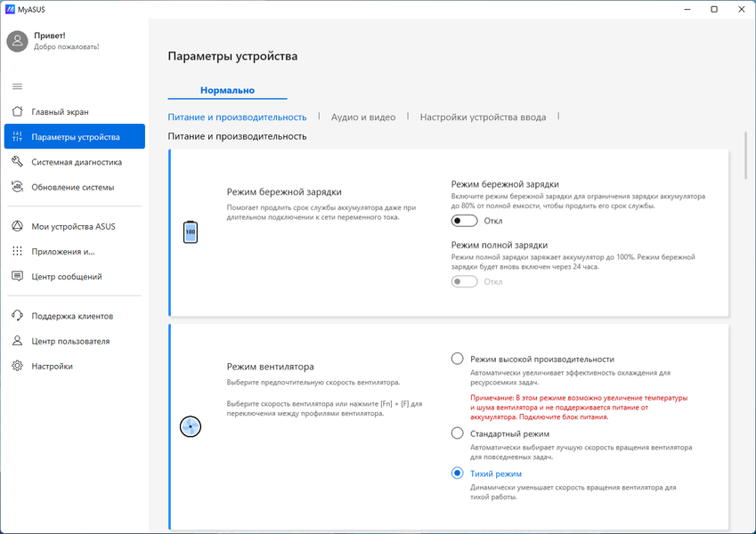Choose the Тихий режим radio button
The width and height of the screenshot is (756, 534).
[x=458, y=473]
